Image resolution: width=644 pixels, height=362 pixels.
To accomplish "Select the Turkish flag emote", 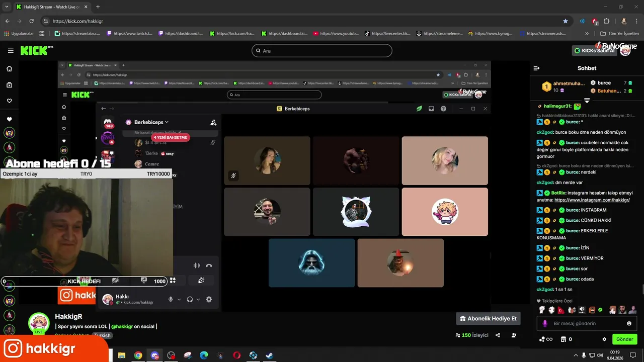I will tap(562, 310).
